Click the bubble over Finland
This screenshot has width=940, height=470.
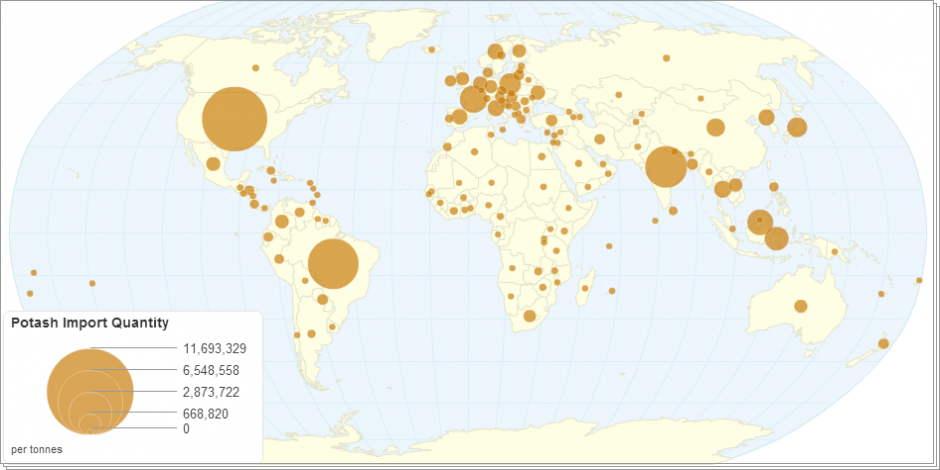519,51
